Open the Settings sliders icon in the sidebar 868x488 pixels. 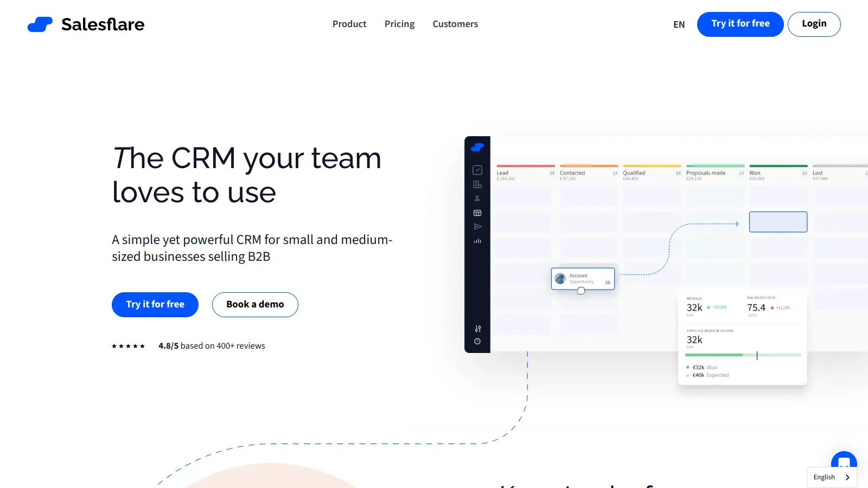(x=477, y=329)
